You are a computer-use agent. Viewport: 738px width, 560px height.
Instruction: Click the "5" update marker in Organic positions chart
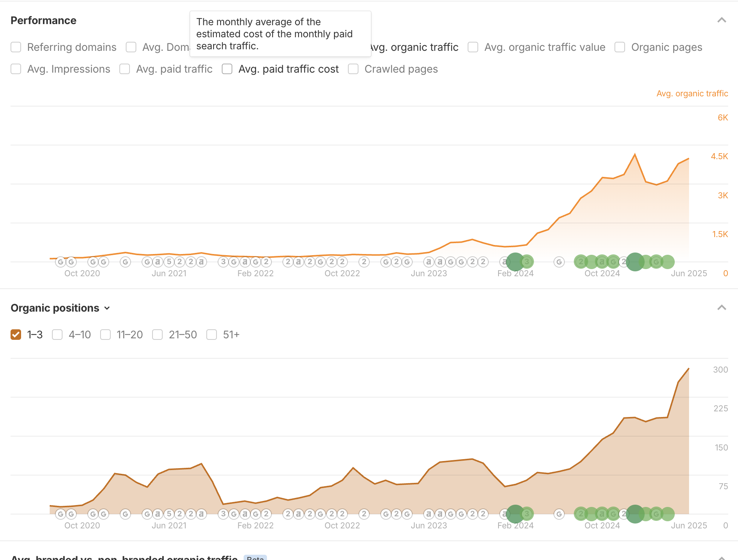[169, 514]
